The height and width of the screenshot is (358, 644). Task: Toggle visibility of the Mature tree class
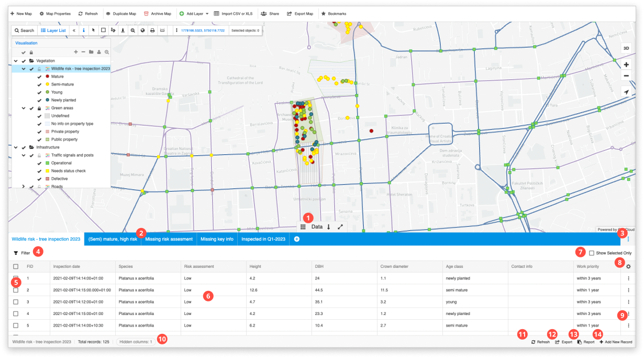pyautogui.click(x=38, y=76)
